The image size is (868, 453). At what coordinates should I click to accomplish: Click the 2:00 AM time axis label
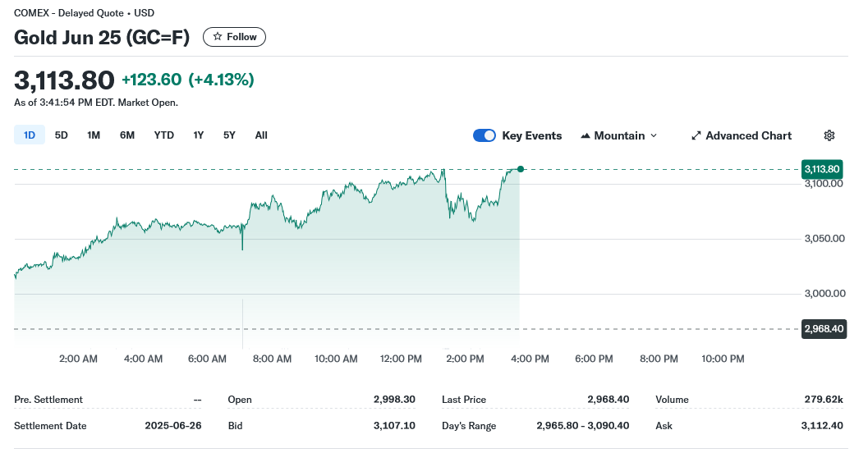click(78, 359)
